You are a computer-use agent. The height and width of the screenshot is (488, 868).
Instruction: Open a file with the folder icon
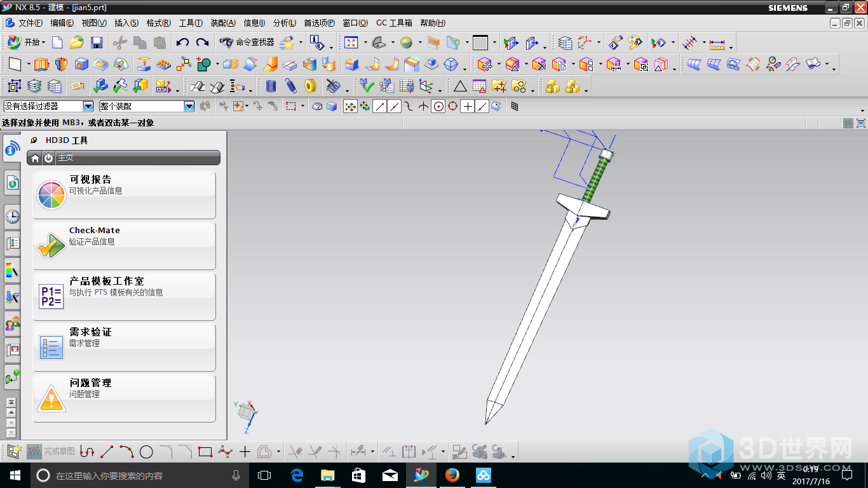[77, 43]
